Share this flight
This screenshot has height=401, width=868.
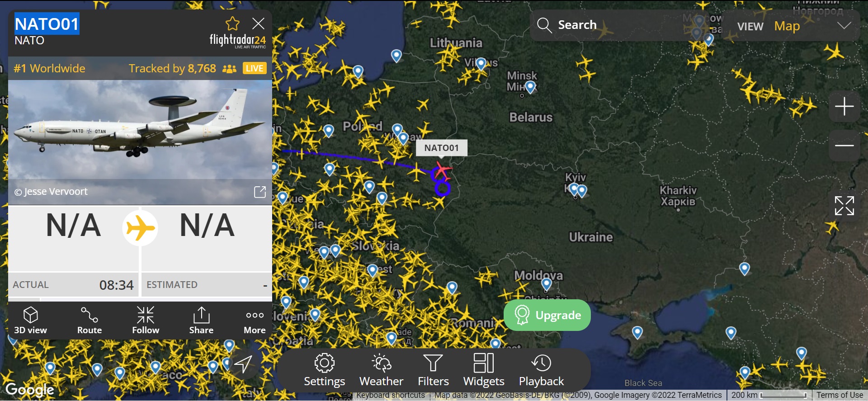pyautogui.click(x=201, y=321)
